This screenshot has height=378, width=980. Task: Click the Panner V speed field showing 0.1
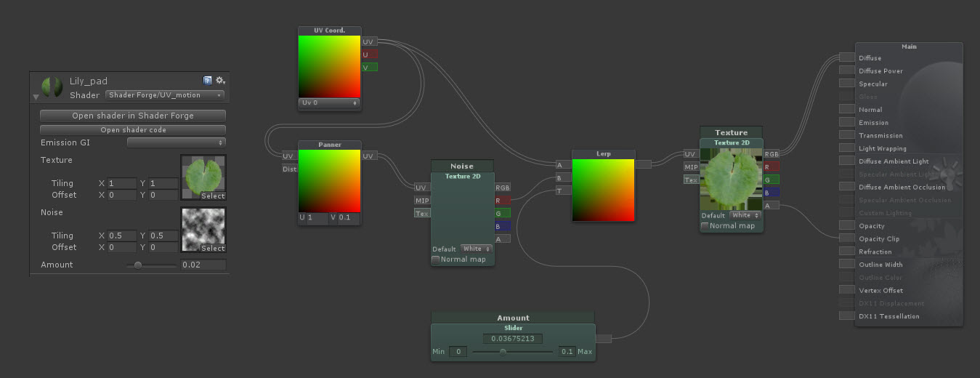tap(348, 218)
